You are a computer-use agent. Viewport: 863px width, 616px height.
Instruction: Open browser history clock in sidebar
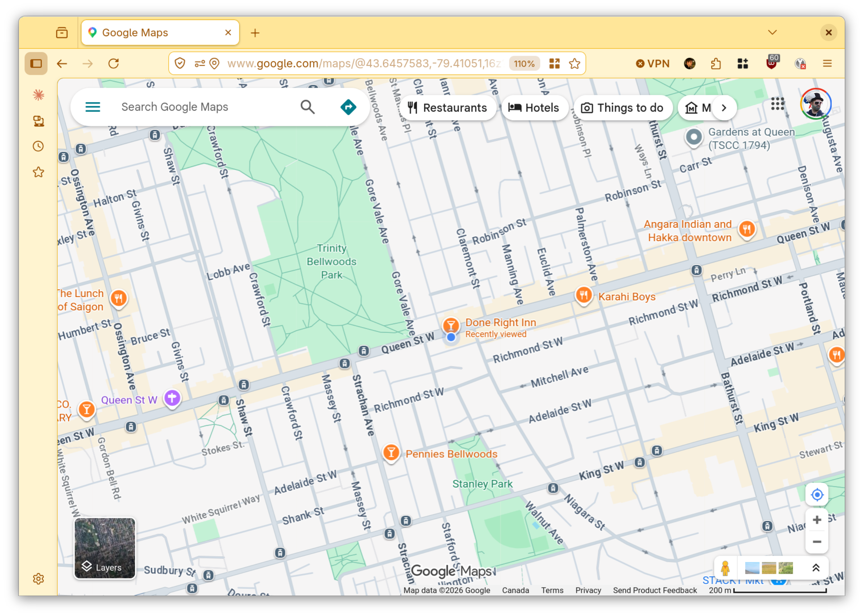pos(38,146)
